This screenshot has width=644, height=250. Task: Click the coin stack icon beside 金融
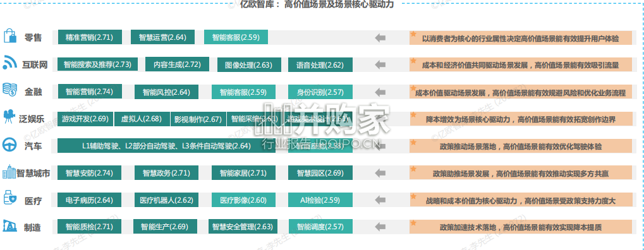tap(9, 90)
